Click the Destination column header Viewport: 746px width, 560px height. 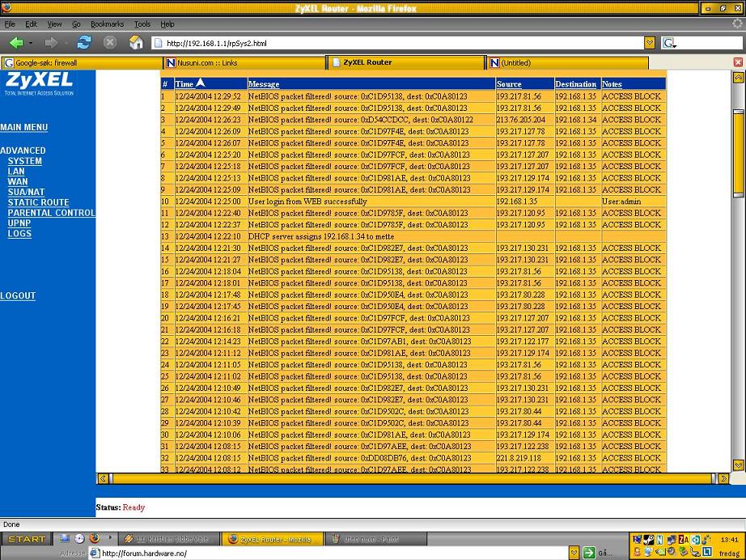tap(575, 84)
